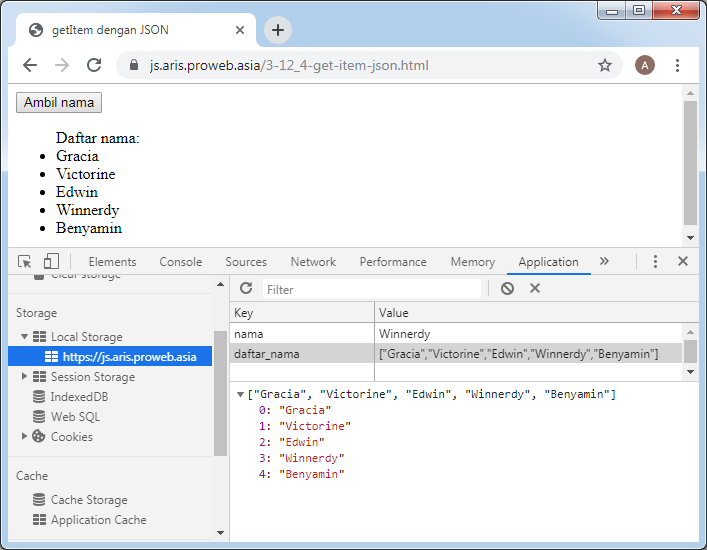Reload the current page
The image size is (707, 550).
[94, 65]
